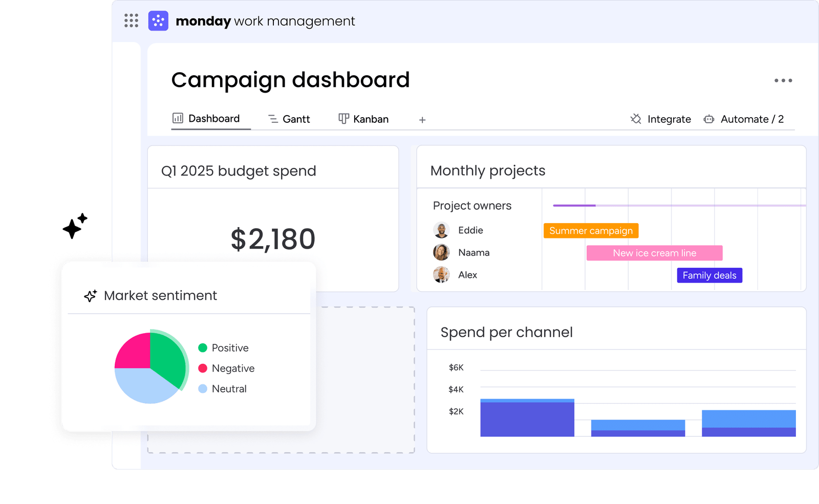This screenshot has height=504, width=819.
Task: Open the three-dot dashboard options menu
Action: pos(783,80)
